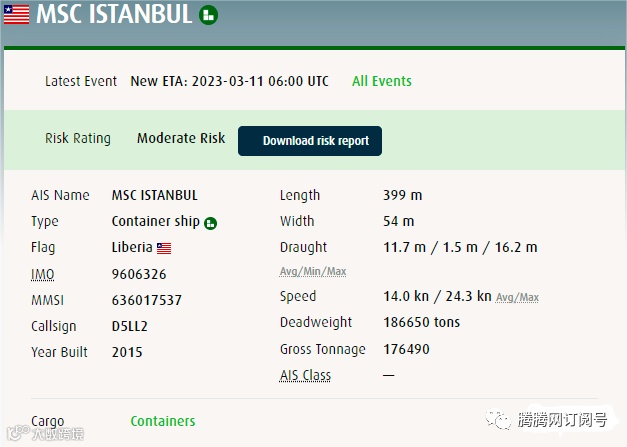Select the Year Built value 2015
This screenshot has height=447, width=627.
tap(127, 352)
